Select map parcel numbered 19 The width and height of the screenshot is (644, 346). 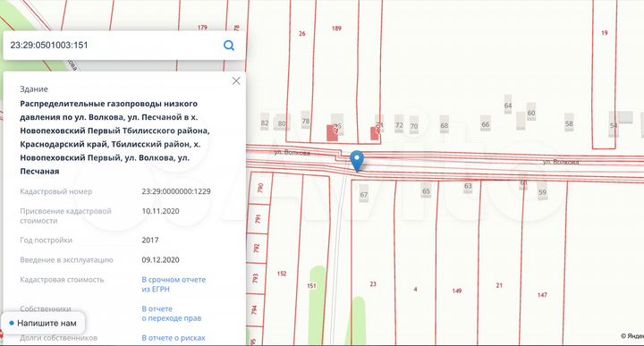pyautogui.click(x=604, y=33)
